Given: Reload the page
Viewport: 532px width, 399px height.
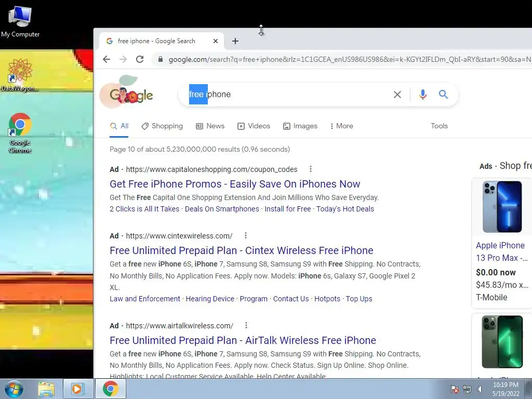Looking at the screenshot, I should pyautogui.click(x=140, y=59).
